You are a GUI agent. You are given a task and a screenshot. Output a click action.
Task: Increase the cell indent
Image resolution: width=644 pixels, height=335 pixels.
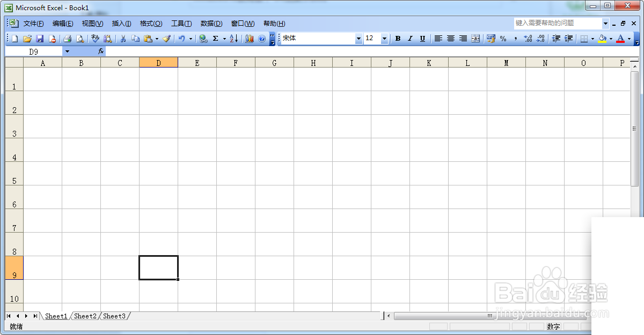pos(569,39)
